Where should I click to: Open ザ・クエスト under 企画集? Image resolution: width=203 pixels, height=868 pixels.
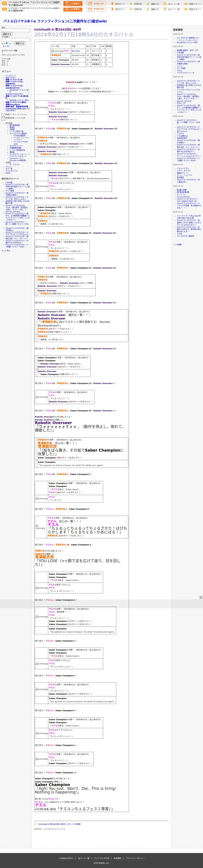pyautogui.click(x=15, y=164)
